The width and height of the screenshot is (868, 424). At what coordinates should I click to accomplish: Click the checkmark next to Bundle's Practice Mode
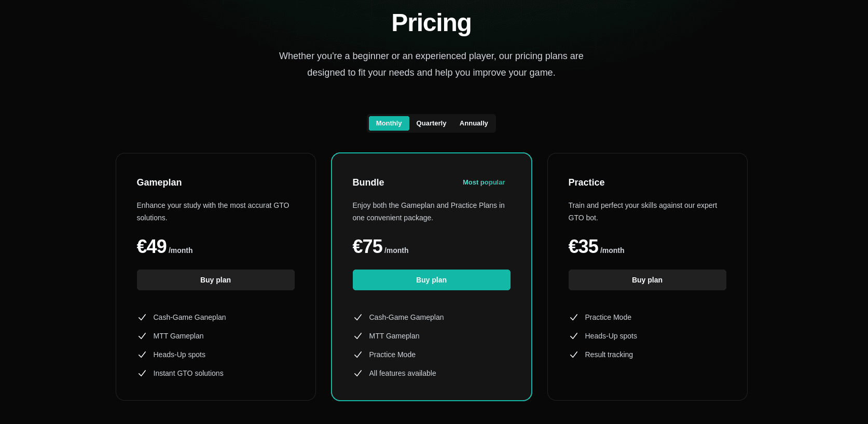click(x=358, y=355)
